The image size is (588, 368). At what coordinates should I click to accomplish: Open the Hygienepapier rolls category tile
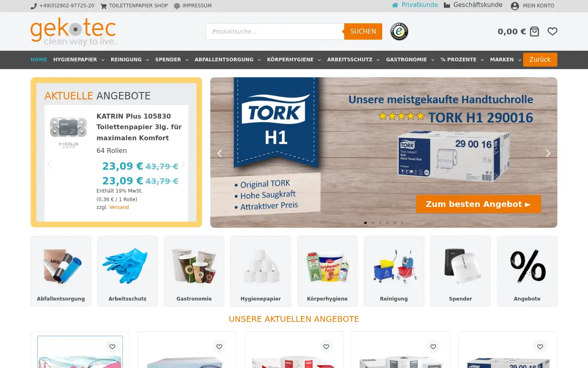coord(261,271)
